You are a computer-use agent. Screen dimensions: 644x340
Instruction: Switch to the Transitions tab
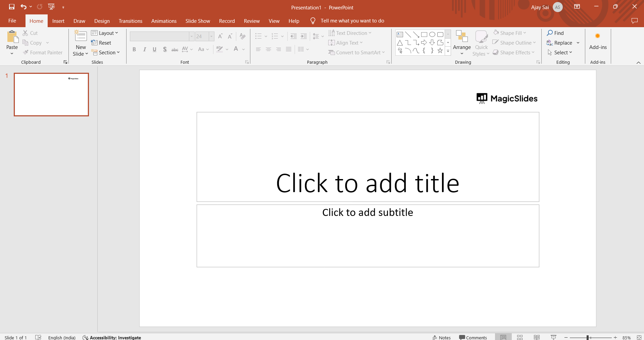130,21
